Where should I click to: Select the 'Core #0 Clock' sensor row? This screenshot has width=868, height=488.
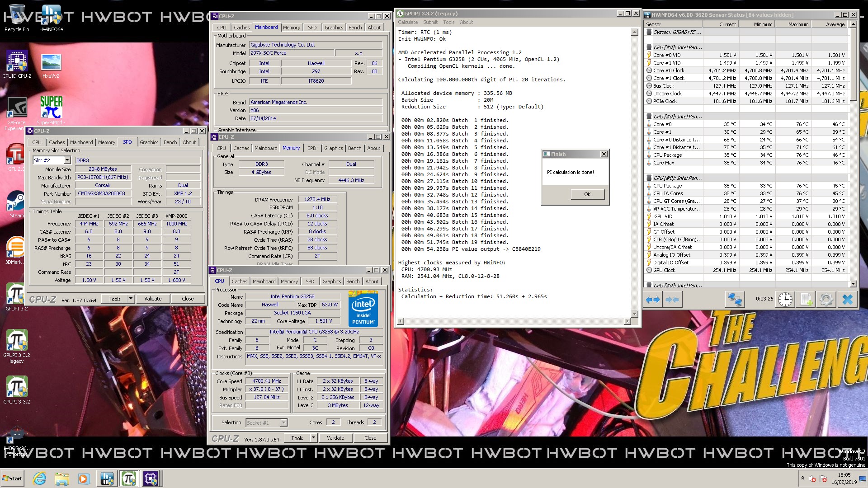tap(746, 70)
